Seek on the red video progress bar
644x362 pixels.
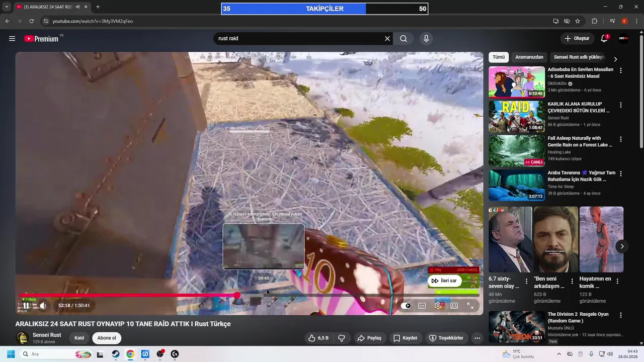tap(250, 295)
